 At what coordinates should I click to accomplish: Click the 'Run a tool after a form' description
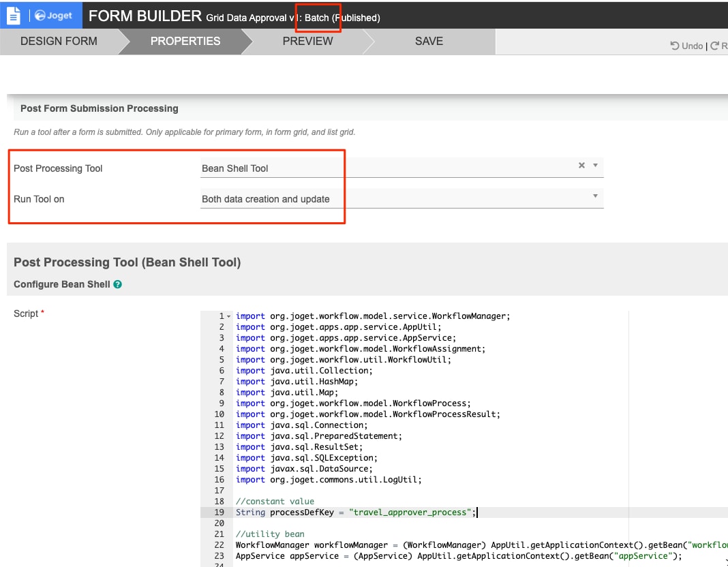point(184,132)
